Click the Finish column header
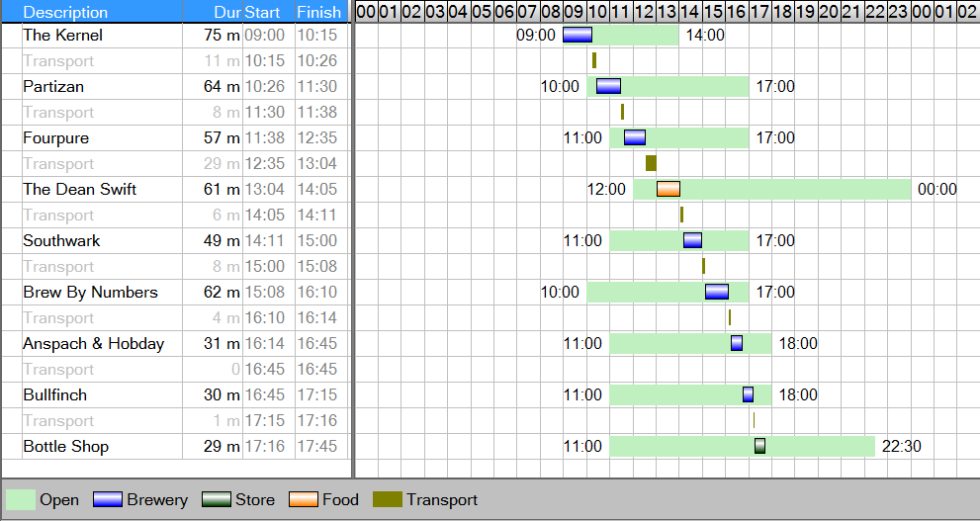The image size is (980, 521). [x=321, y=12]
